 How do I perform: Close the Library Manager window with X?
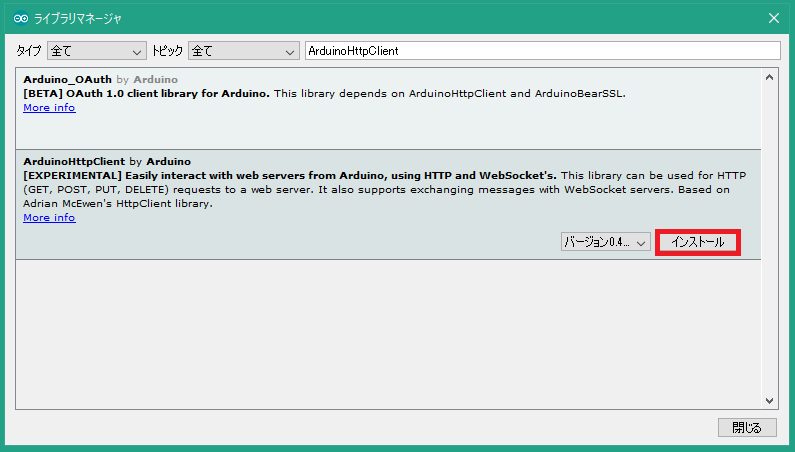click(x=774, y=18)
